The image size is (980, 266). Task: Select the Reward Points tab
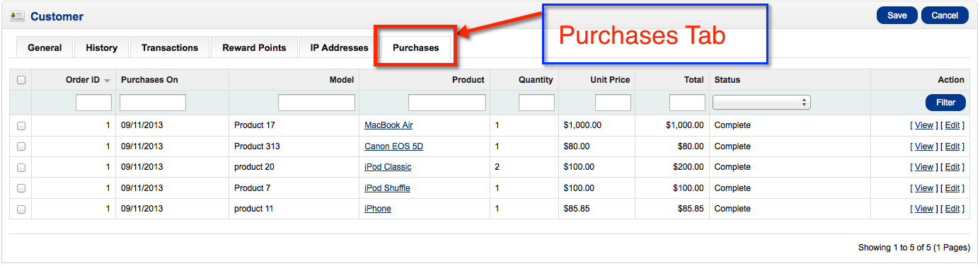tap(254, 47)
